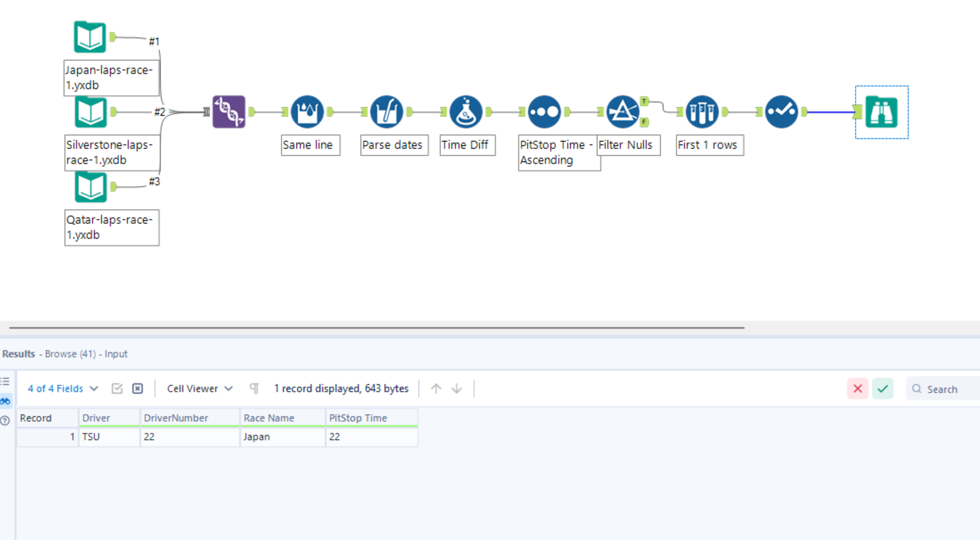Click the pilcrow whitespace toggle in Results

coord(254,388)
